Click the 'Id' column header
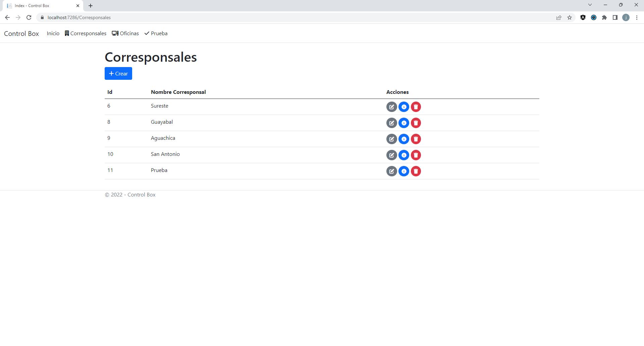 tap(110, 92)
